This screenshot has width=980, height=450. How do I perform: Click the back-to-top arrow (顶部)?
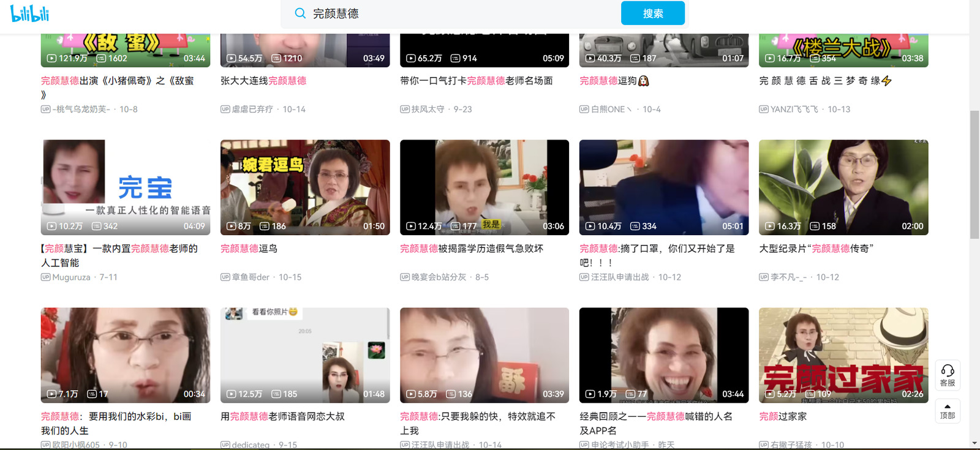point(948,410)
